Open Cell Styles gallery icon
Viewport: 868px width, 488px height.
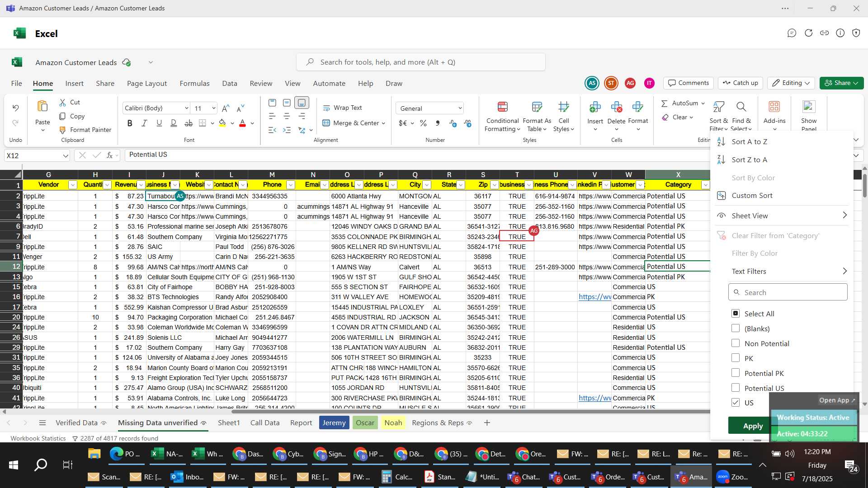[564, 107]
